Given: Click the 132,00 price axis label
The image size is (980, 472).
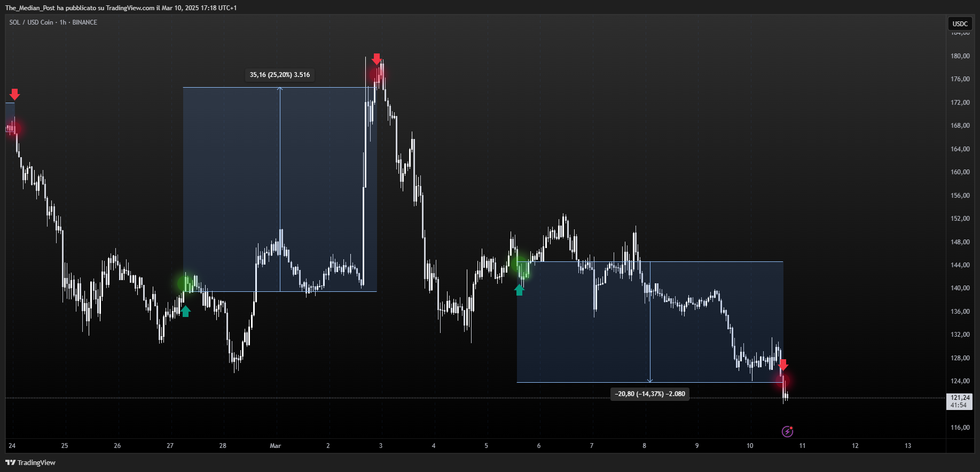Looking at the screenshot, I should tap(960, 335).
